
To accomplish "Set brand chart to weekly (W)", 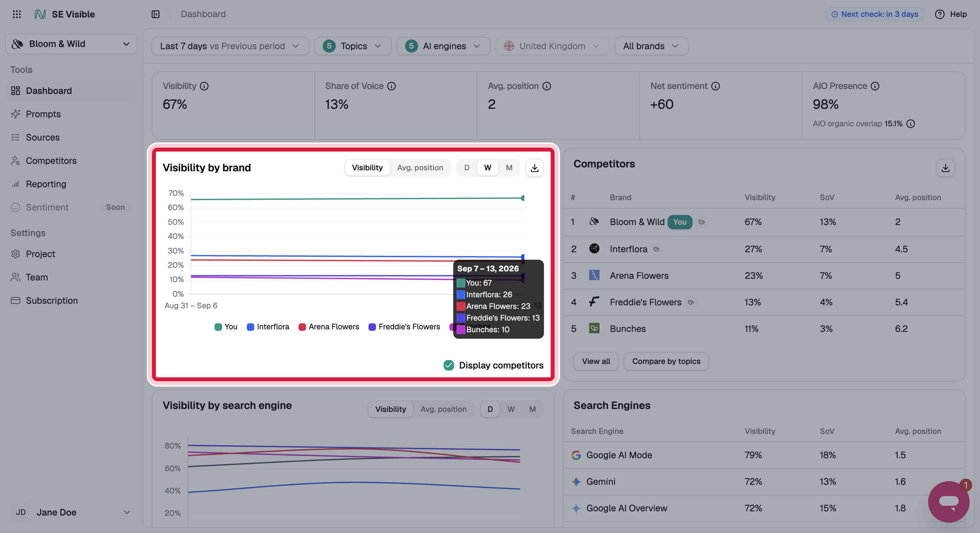I will point(487,168).
